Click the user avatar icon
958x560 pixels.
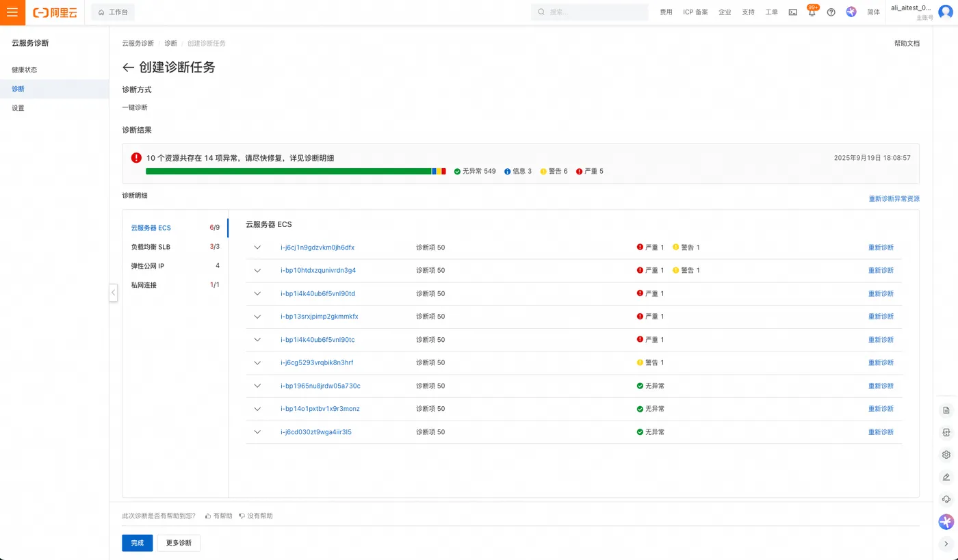pyautogui.click(x=945, y=12)
